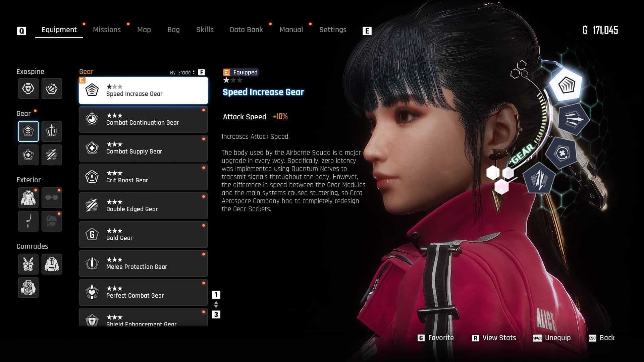This screenshot has height=362, width=644.
Task: Select the Double Edged gear slot in sidebar
Action: tap(52, 155)
